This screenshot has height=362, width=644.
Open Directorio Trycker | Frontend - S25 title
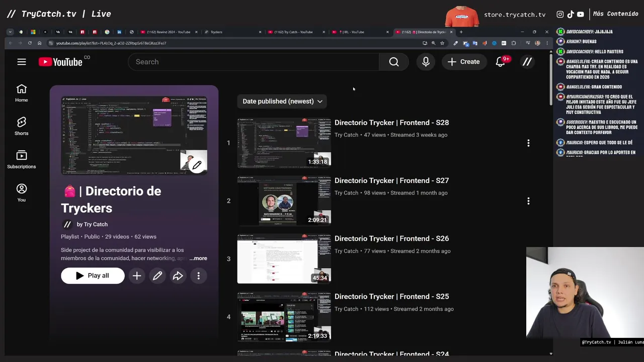tap(391, 297)
